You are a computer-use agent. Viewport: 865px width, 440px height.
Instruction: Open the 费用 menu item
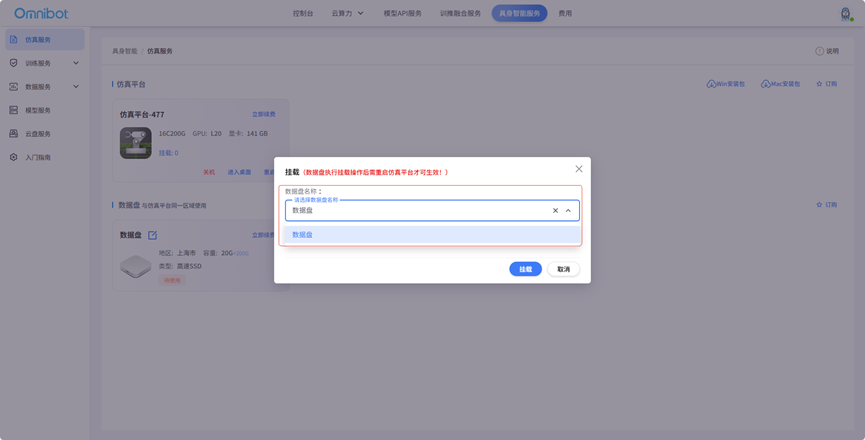pyautogui.click(x=565, y=13)
